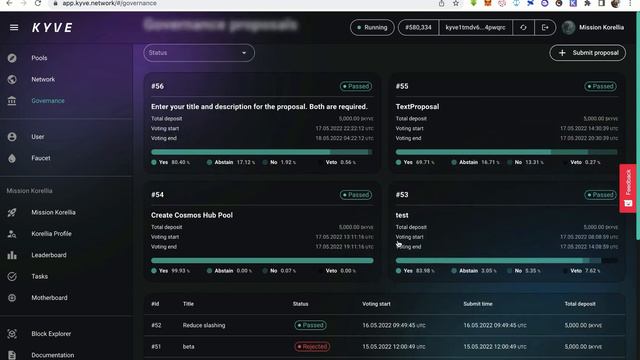Screen dimensions: 640x360
Task: Click the Passed badge on proposal #55
Action: 600,86
